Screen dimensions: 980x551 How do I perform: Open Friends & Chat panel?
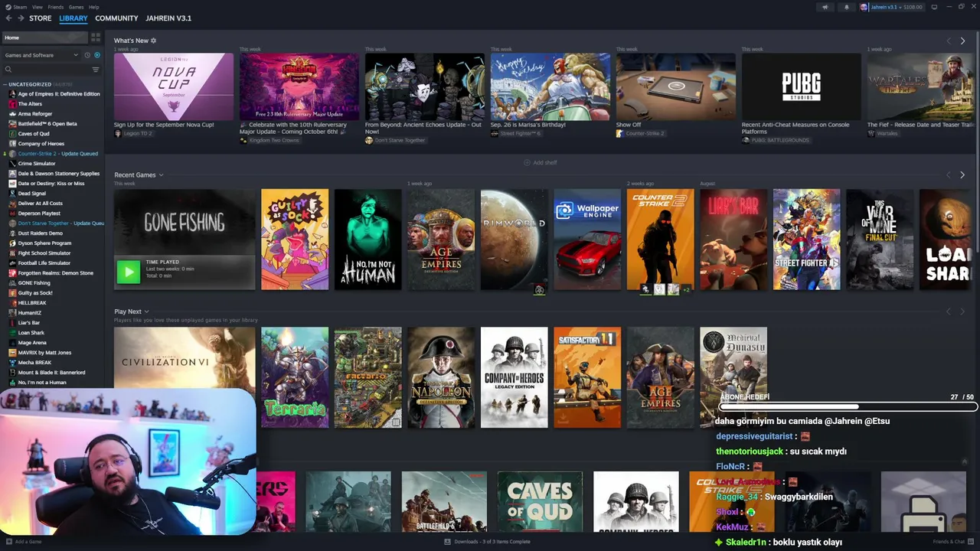(954, 542)
